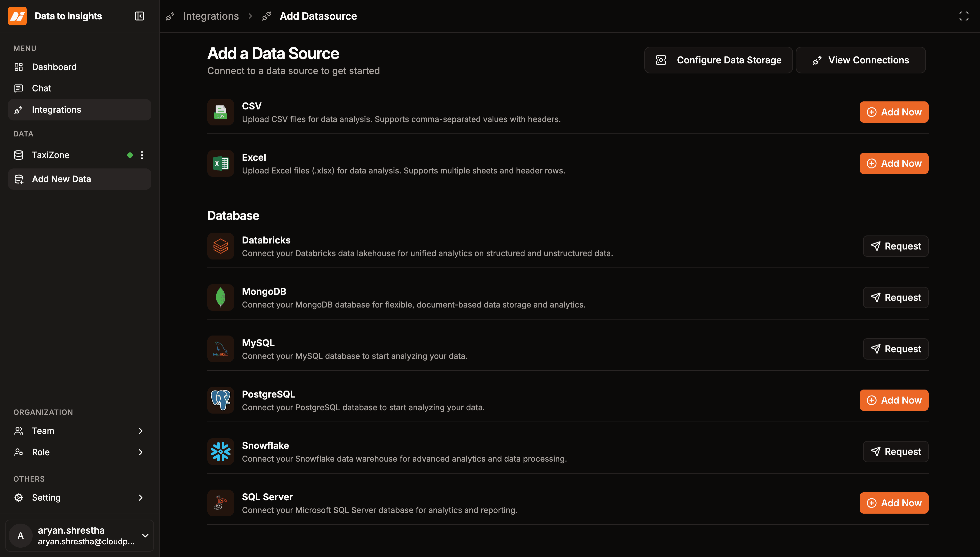Click the Databricks logo icon
This screenshot has width=980, height=557.
(x=221, y=246)
